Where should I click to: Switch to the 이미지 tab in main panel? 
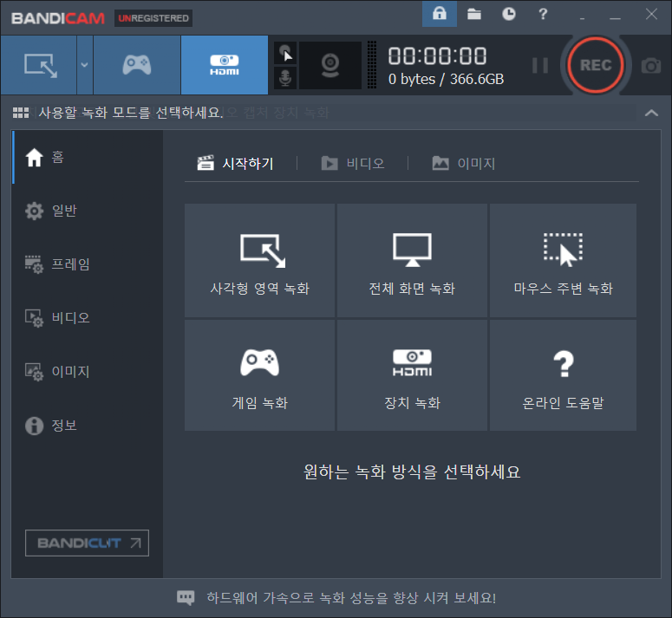[x=464, y=163]
